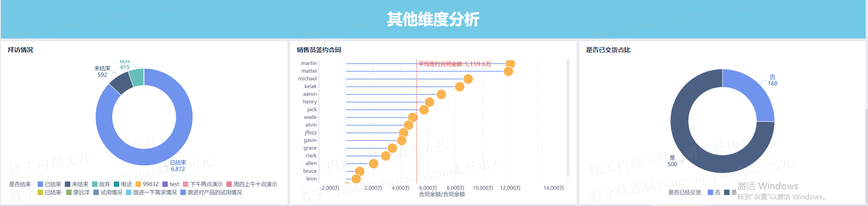This screenshot has height=206, width=868.
Task: Click the sales contract chart vertical scrollbar
Action: click(x=567, y=118)
